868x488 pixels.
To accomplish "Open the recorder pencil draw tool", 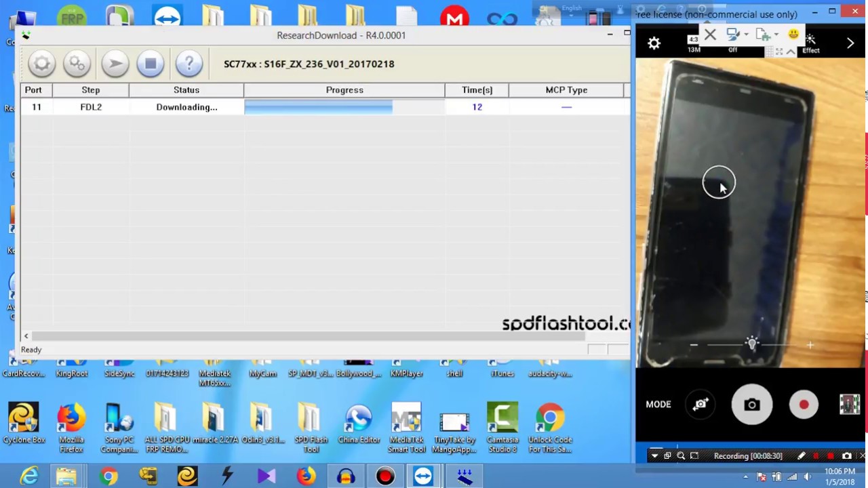I will click(801, 456).
